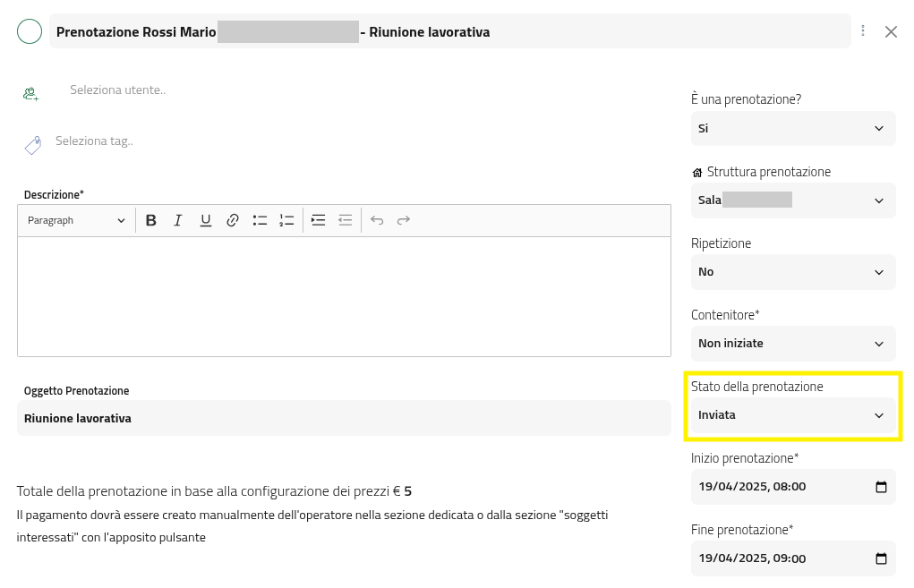Click the redo arrow in editor toolbar
This screenshot has width=914, height=588.
(404, 220)
